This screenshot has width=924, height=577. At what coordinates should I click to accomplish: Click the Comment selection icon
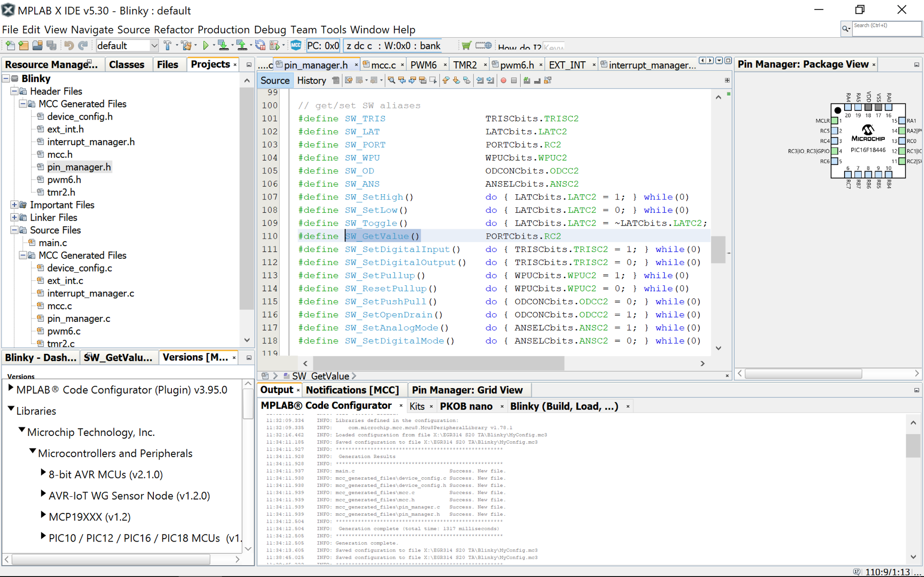[x=527, y=81]
